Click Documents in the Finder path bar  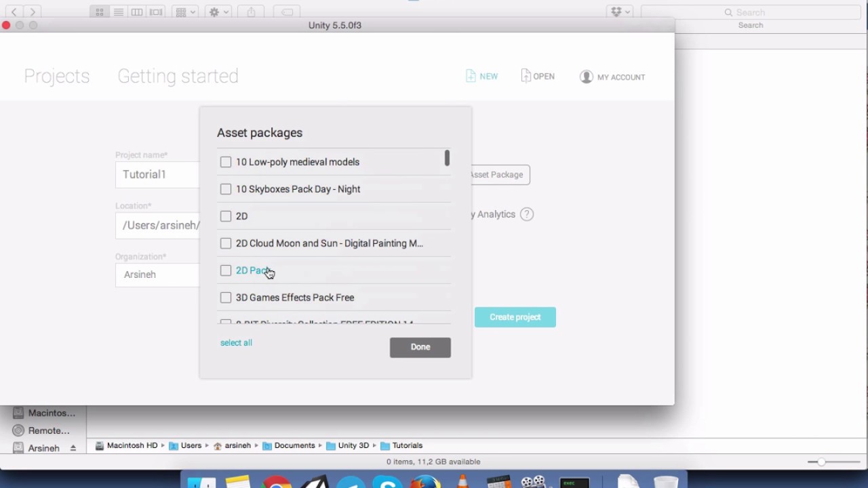click(289, 446)
